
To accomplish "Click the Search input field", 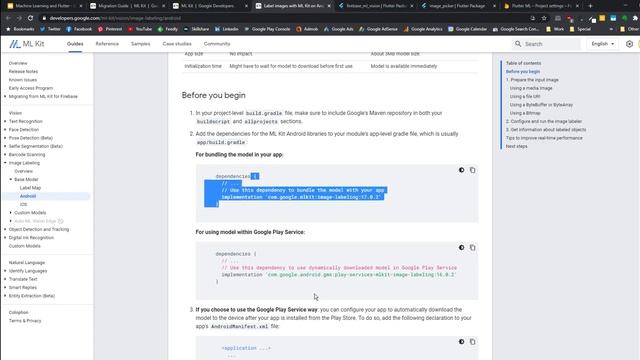I will tap(546, 44).
